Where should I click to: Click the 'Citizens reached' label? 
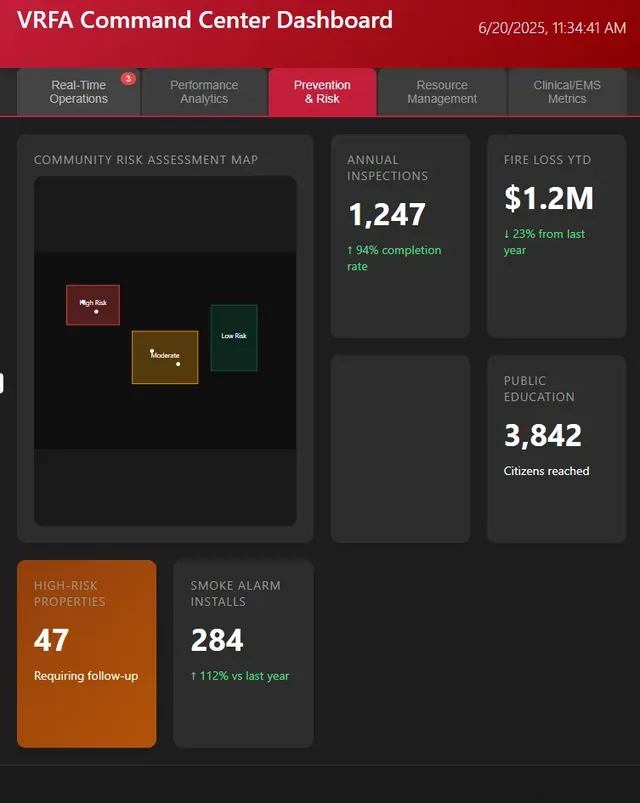546,471
